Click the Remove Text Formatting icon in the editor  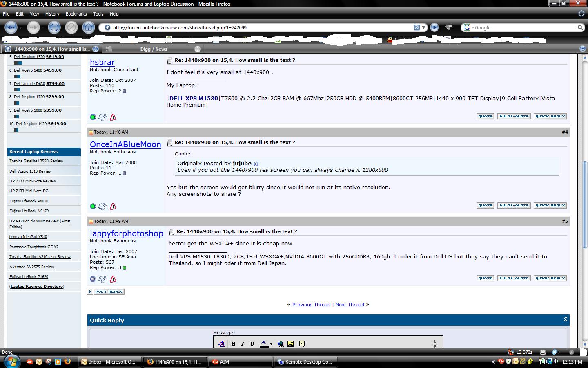click(x=221, y=344)
